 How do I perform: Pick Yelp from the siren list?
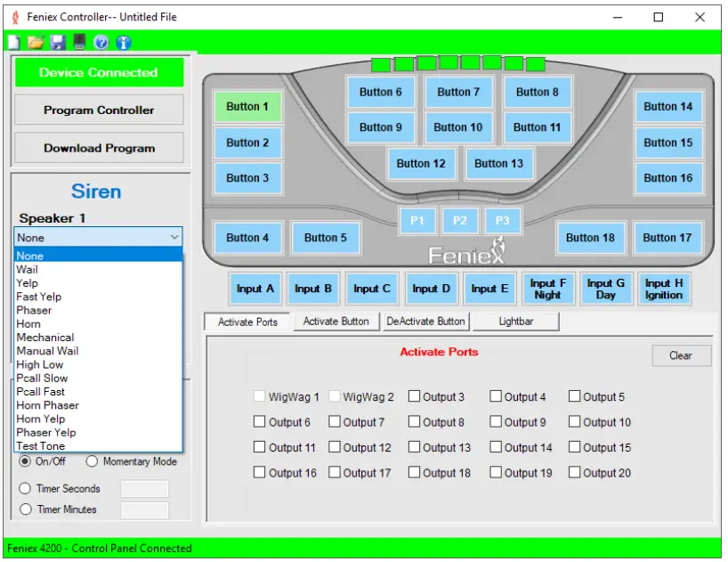pos(98,283)
